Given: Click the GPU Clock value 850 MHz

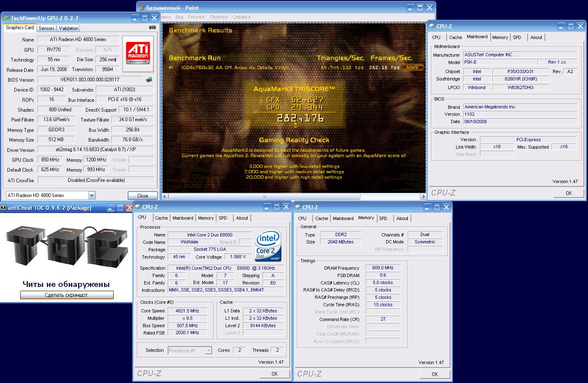Looking at the screenshot, I should 50,160.
